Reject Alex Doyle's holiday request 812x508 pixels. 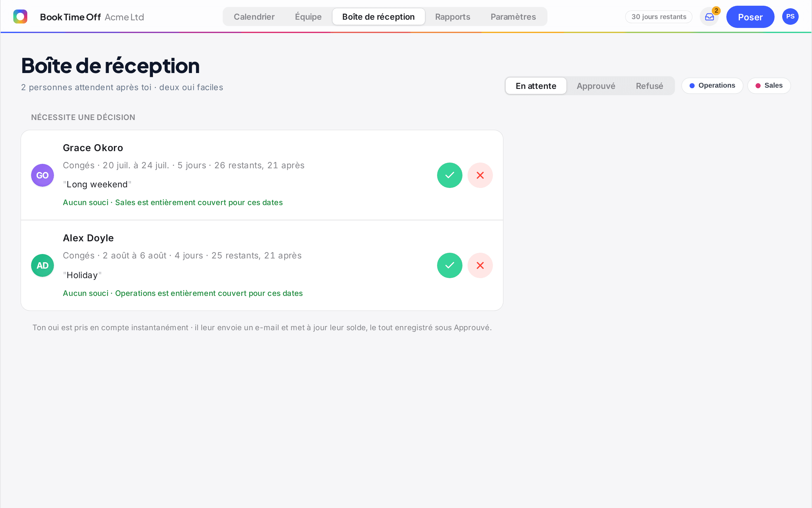[x=480, y=265]
